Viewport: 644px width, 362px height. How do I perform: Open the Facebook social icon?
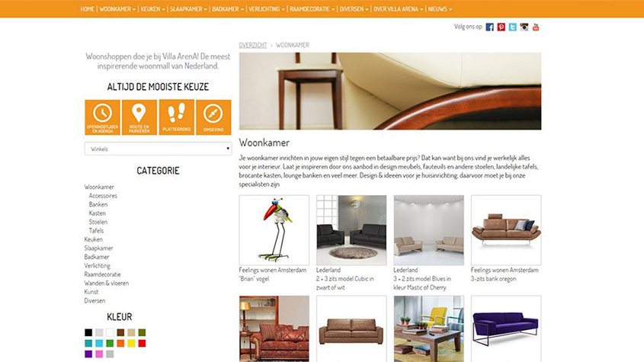tap(489, 27)
